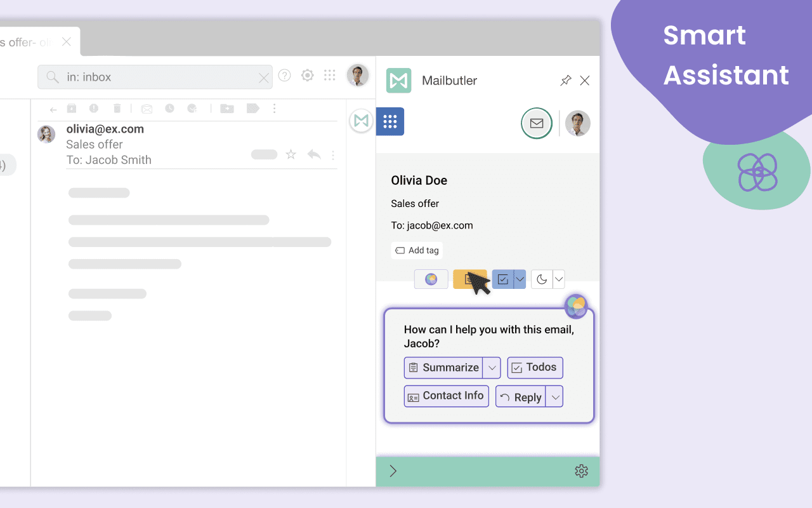Close the browser tab
812x508 pixels.
point(67,43)
